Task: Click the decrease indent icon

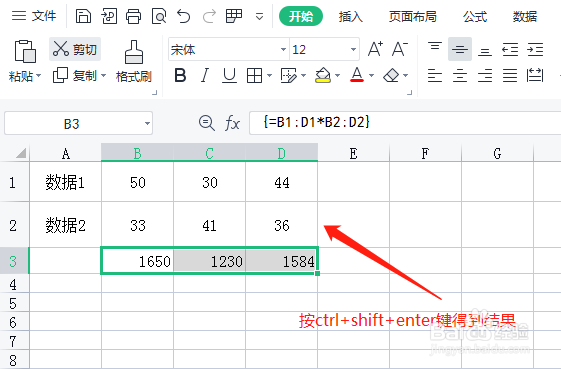Action: 510,49
